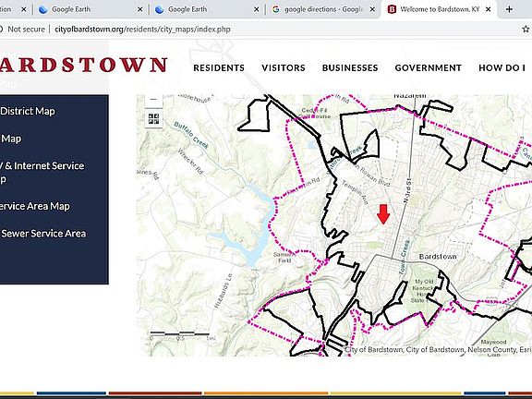Switch to the second Google Earth tab

(206, 9)
